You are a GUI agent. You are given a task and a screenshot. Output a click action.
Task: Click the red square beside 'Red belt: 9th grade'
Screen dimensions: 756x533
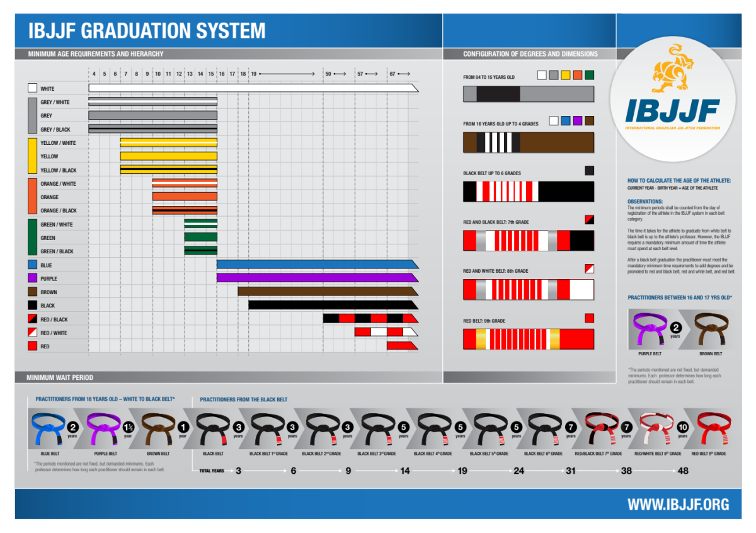point(589,318)
